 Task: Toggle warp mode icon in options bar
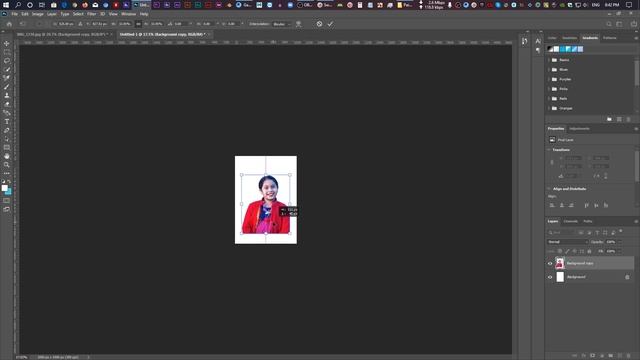tap(299, 24)
